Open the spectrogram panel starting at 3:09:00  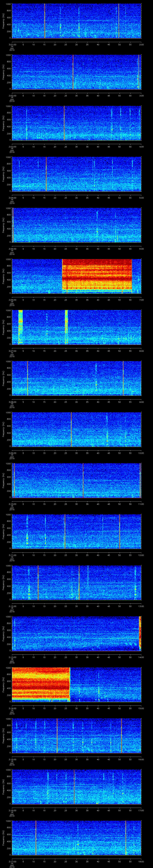coord(77,429)
